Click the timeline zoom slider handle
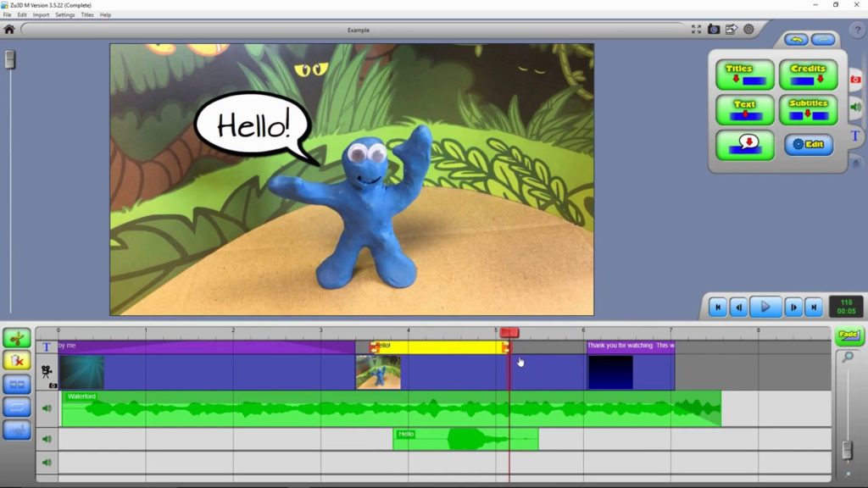Screen dimensions: 868x488 pyautogui.click(x=847, y=450)
